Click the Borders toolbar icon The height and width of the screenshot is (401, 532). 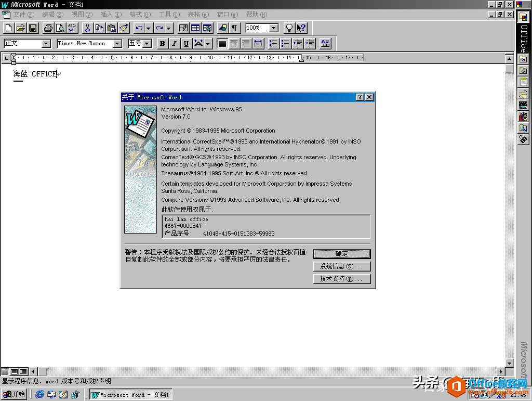(x=325, y=44)
